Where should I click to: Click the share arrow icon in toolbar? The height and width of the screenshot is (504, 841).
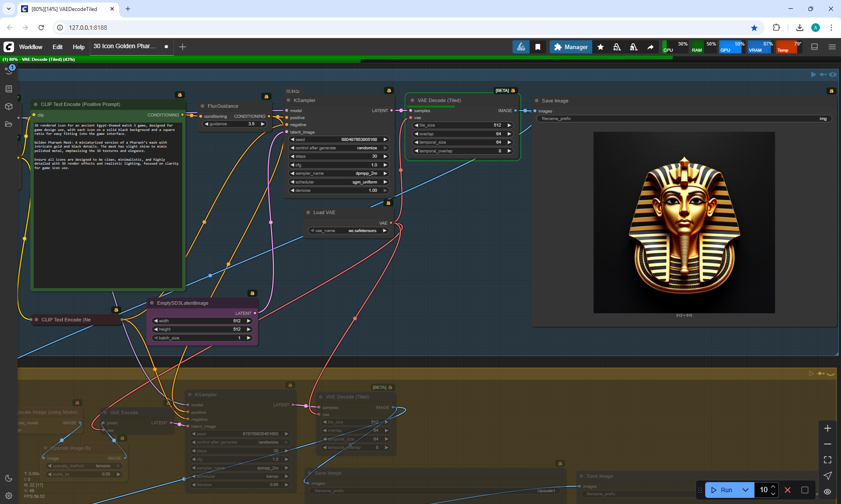pos(650,47)
